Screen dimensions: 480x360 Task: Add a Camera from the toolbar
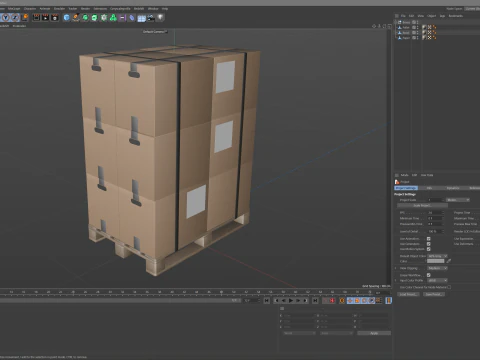click(151, 18)
